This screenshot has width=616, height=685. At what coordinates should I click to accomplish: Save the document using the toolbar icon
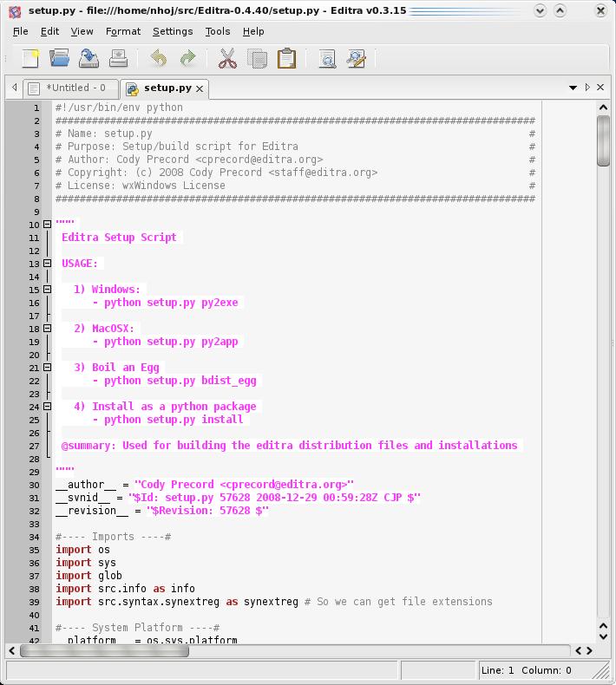pyautogui.click(x=88, y=59)
